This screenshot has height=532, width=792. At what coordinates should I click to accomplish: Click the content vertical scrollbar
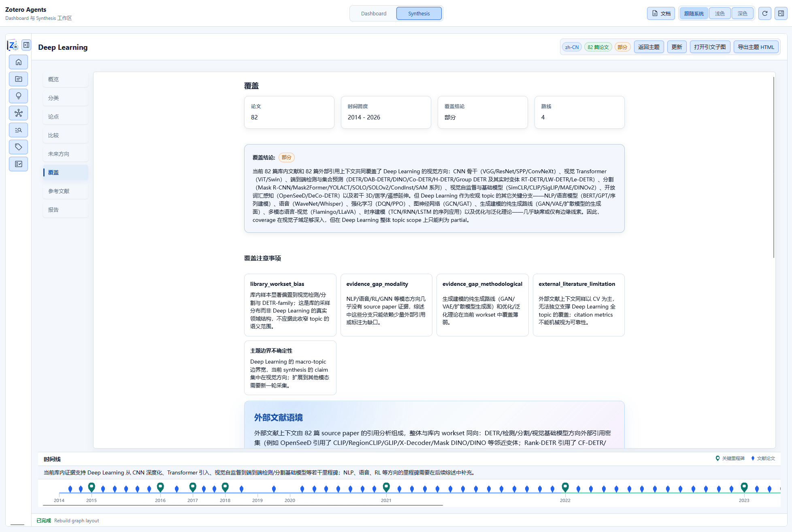(x=774, y=167)
